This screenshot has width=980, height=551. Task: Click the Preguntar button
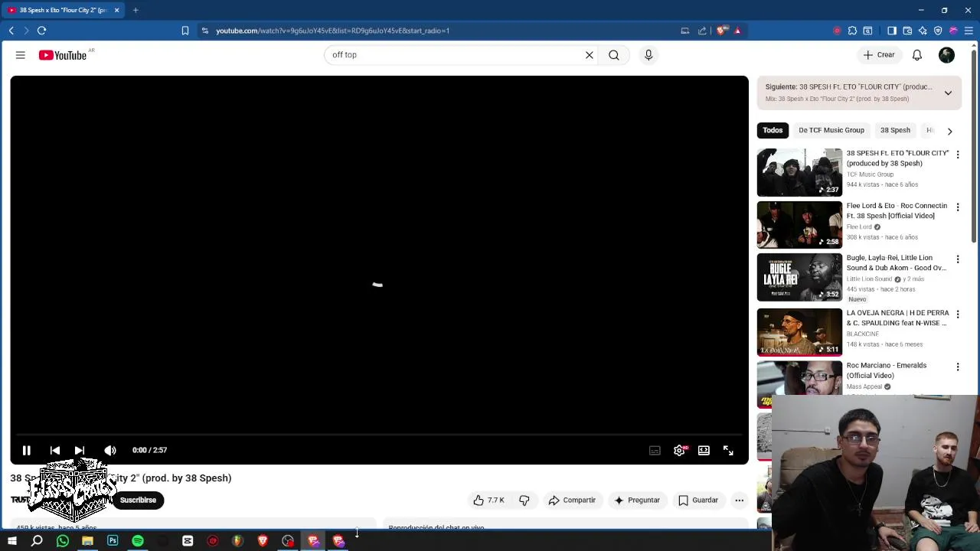pyautogui.click(x=637, y=500)
